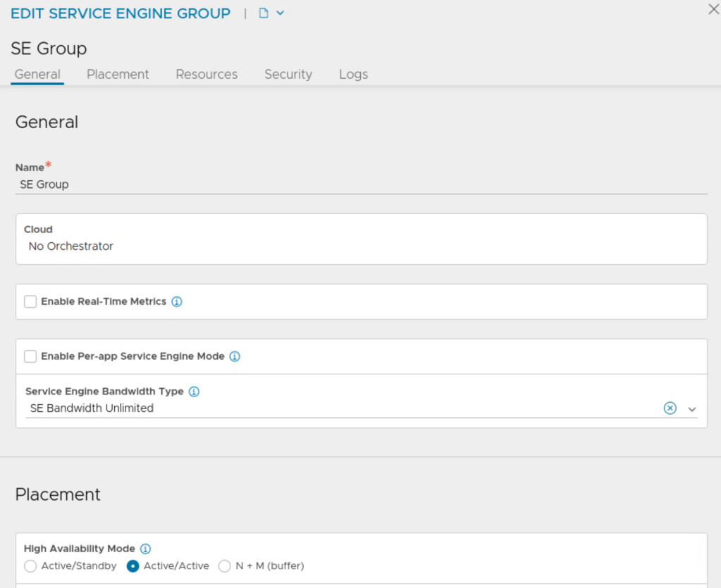Clear the SE Bandwidth Unlimited selection
Screen dimensions: 721x588
click(670, 408)
